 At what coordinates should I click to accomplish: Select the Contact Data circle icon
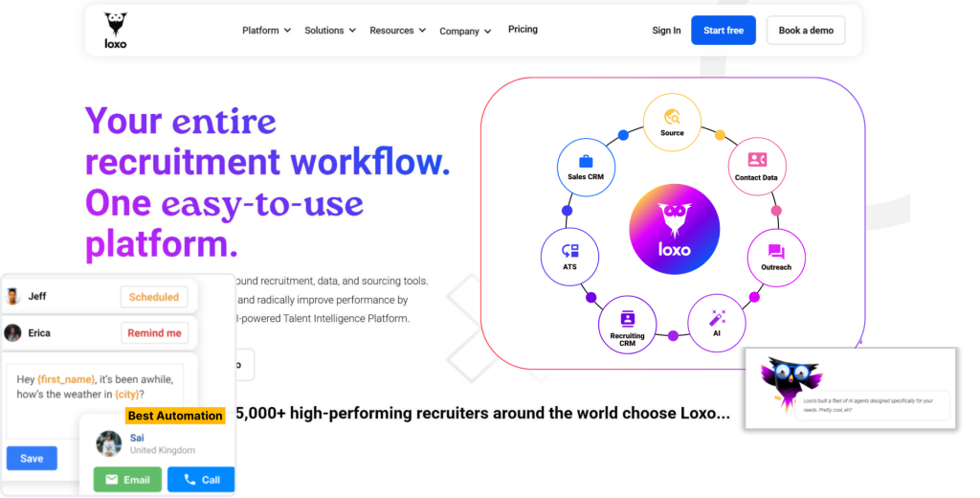pos(757,167)
